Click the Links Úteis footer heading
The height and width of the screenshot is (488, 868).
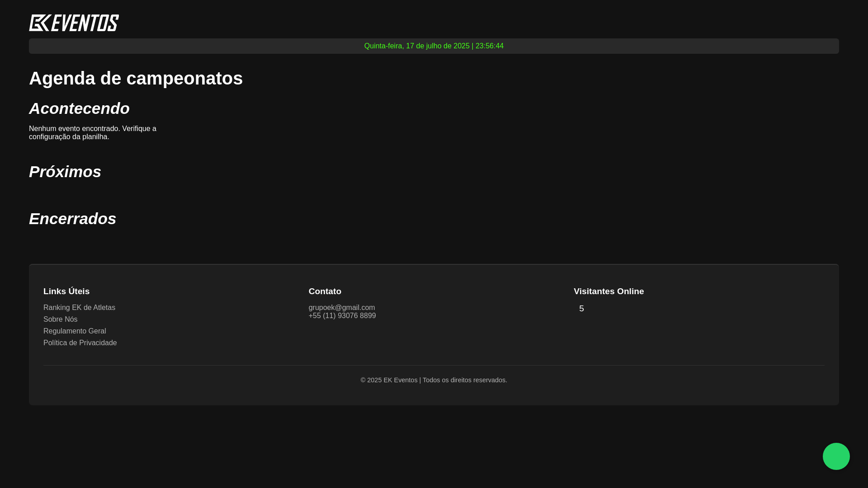pos(66,291)
